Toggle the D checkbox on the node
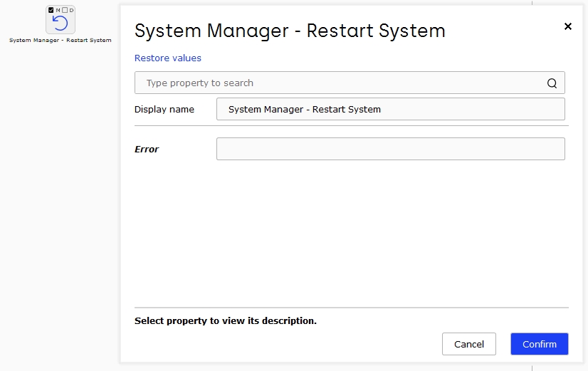Image resolution: width=588 pixels, height=371 pixels. (65, 10)
